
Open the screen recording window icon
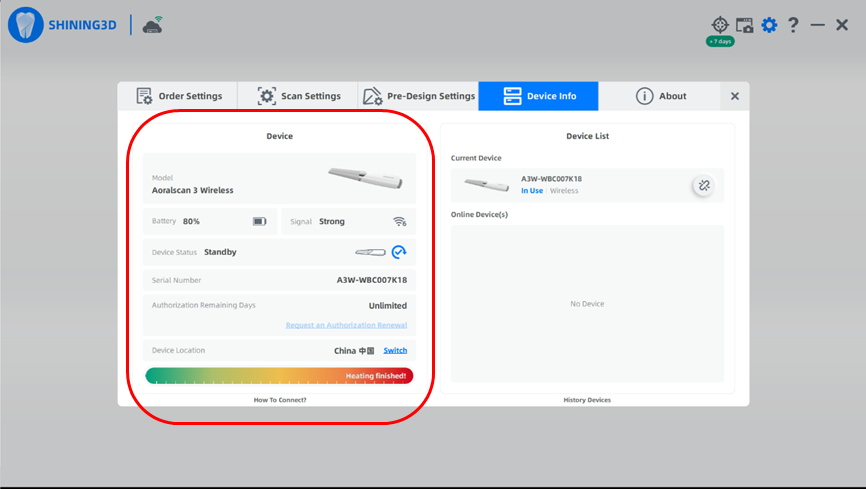point(744,25)
